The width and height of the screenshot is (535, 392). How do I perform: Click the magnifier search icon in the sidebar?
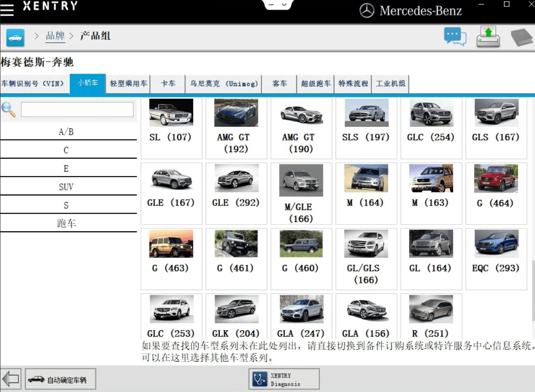pos(8,109)
